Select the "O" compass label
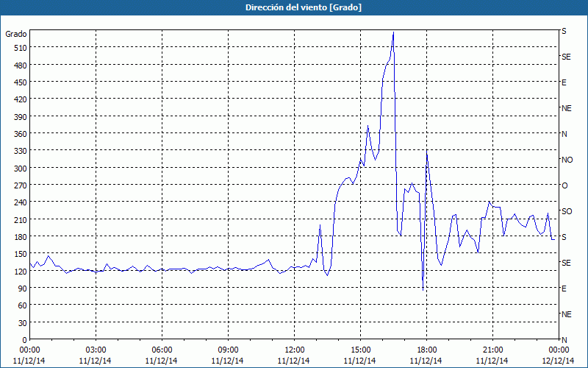The width and height of the screenshot is (588, 368). coord(564,185)
